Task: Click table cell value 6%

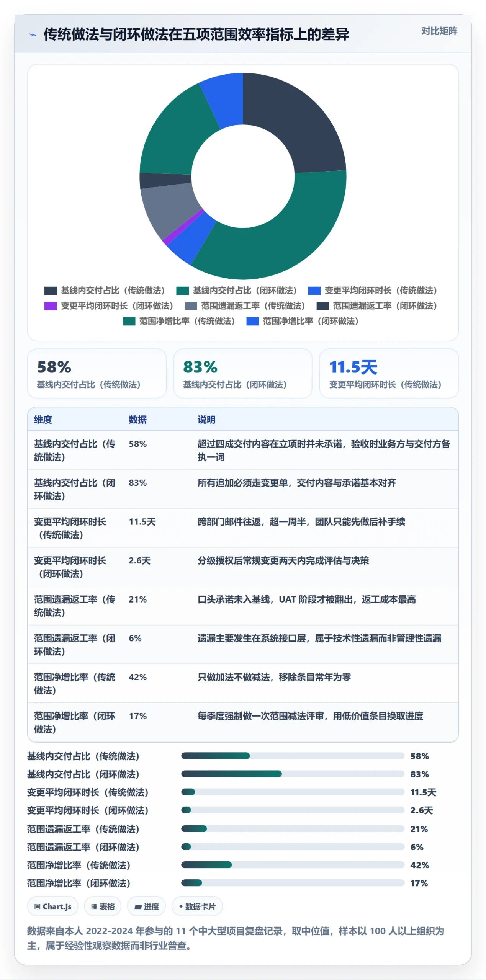Action: point(135,638)
